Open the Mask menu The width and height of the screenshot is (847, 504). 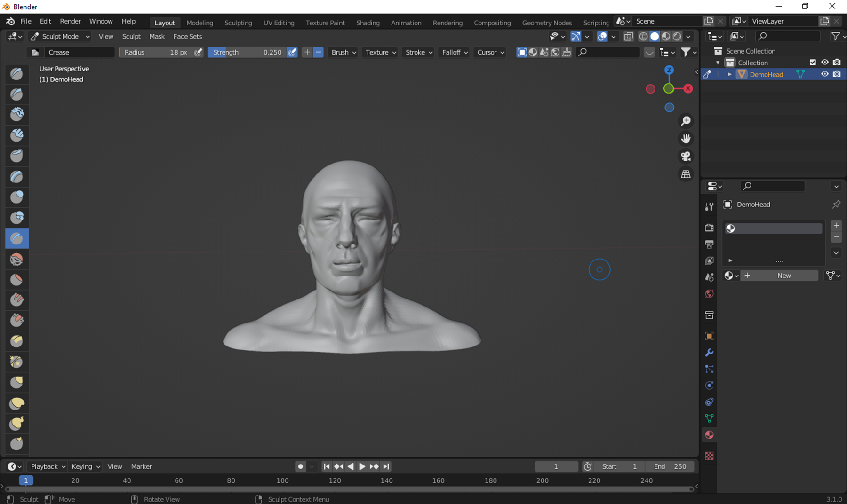(157, 36)
